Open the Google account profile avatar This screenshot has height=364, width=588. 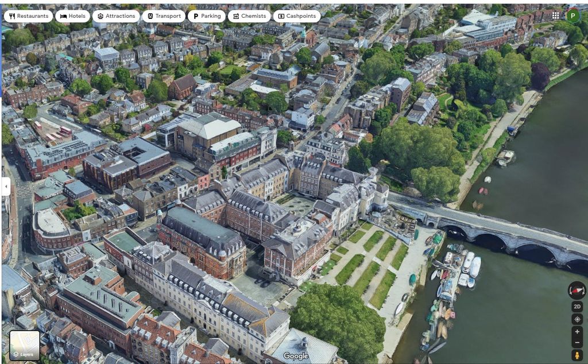[x=572, y=16]
